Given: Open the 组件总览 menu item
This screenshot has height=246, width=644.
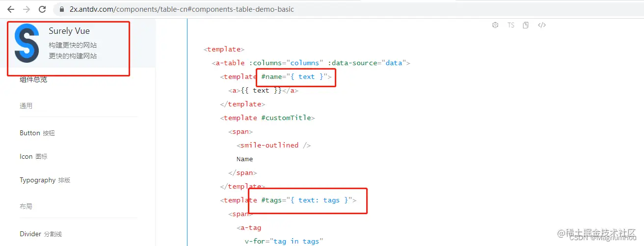Looking at the screenshot, I should pos(33,79).
